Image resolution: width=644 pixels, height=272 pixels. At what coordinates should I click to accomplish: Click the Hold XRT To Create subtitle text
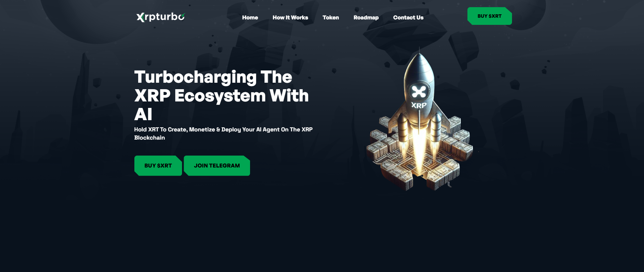(x=223, y=133)
